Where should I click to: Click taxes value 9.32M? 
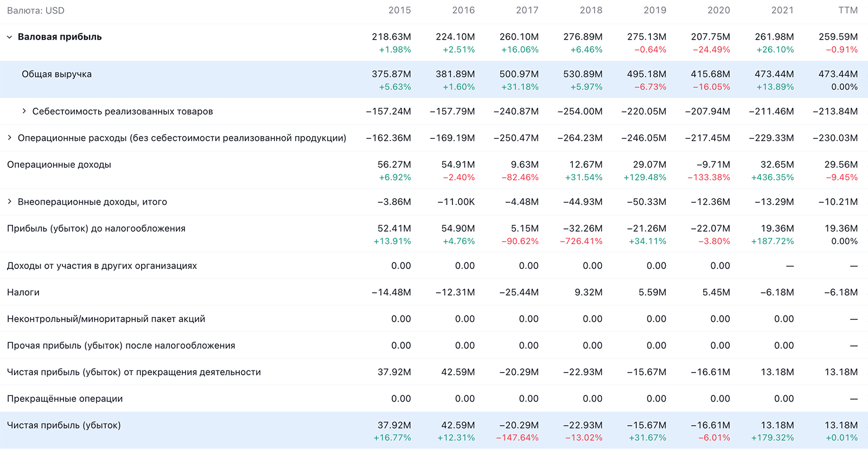pyautogui.click(x=589, y=292)
